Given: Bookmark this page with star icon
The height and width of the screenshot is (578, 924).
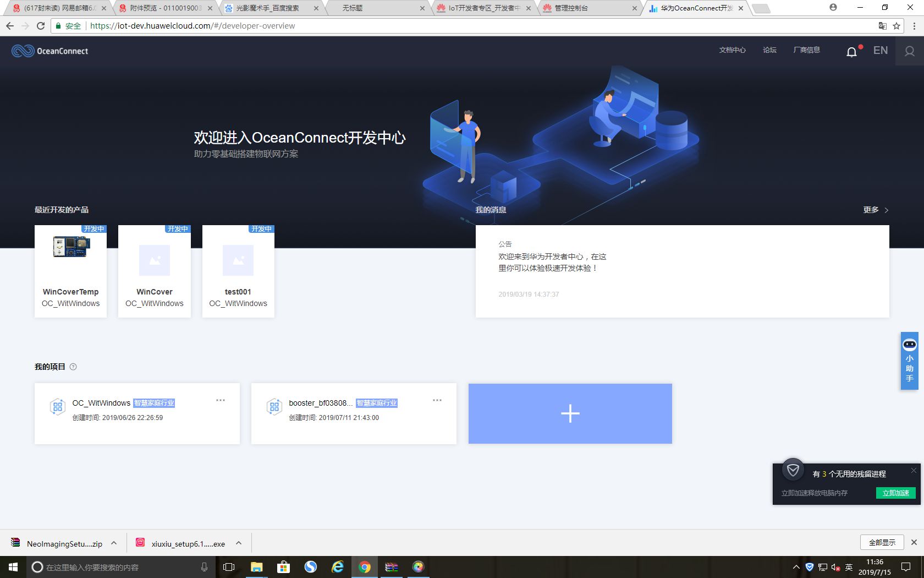Looking at the screenshot, I should (897, 26).
